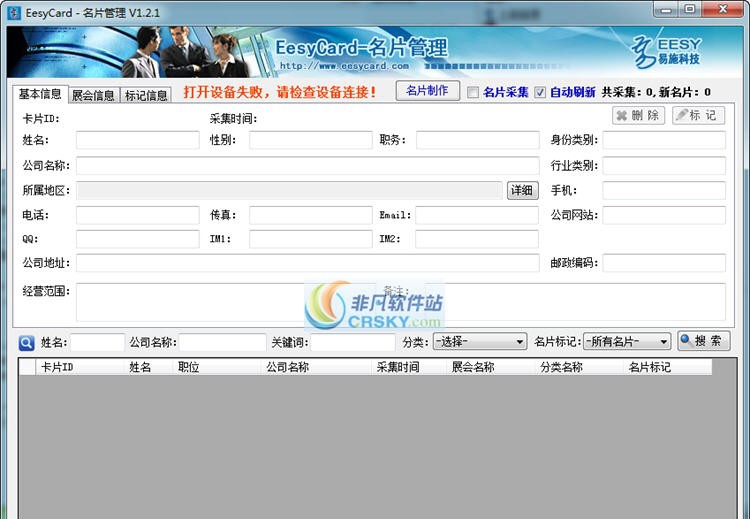The height and width of the screenshot is (519, 750).
Task: Focus the 公司名称 field in the form
Action: (x=308, y=166)
